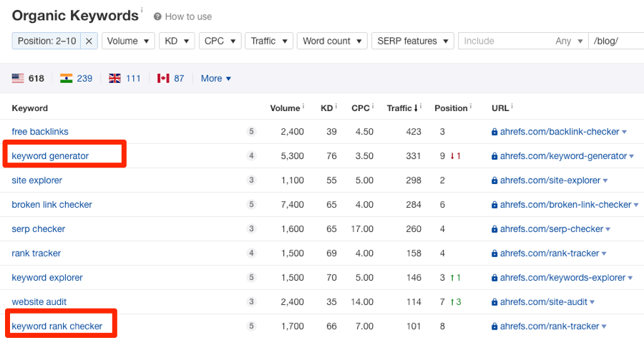The image size is (644, 338).
Task: Click the word count badge for keyword rank checker
Action: 251,326
